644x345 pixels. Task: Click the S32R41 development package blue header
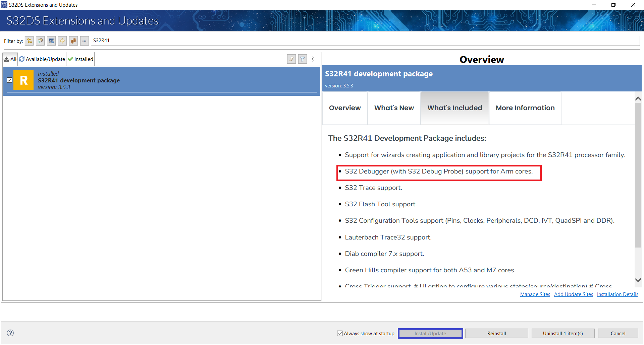(x=482, y=78)
